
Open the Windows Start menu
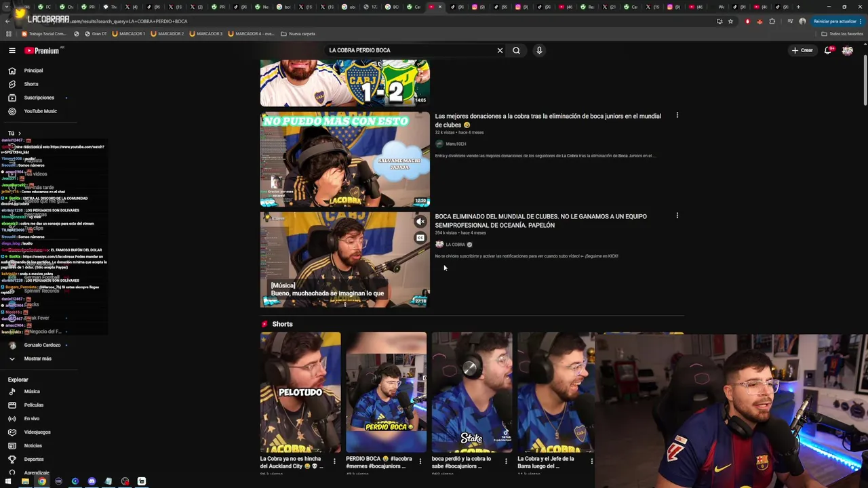[x=9, y=481]
